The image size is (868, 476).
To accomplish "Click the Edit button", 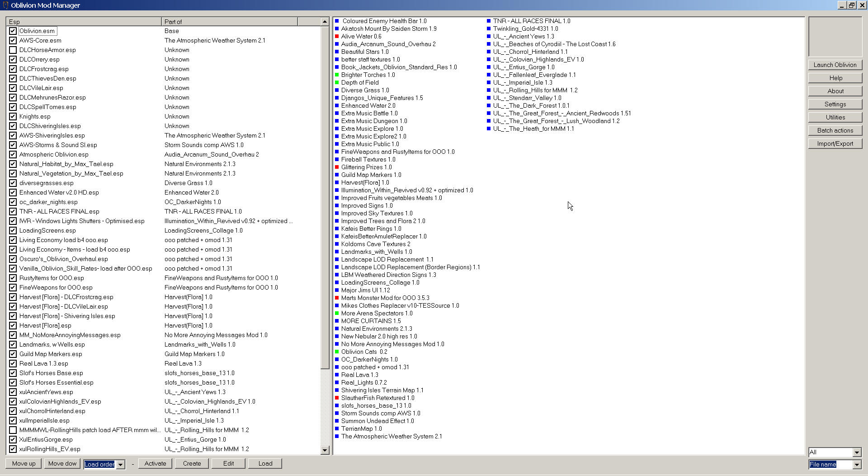I will tap(228, 463).
